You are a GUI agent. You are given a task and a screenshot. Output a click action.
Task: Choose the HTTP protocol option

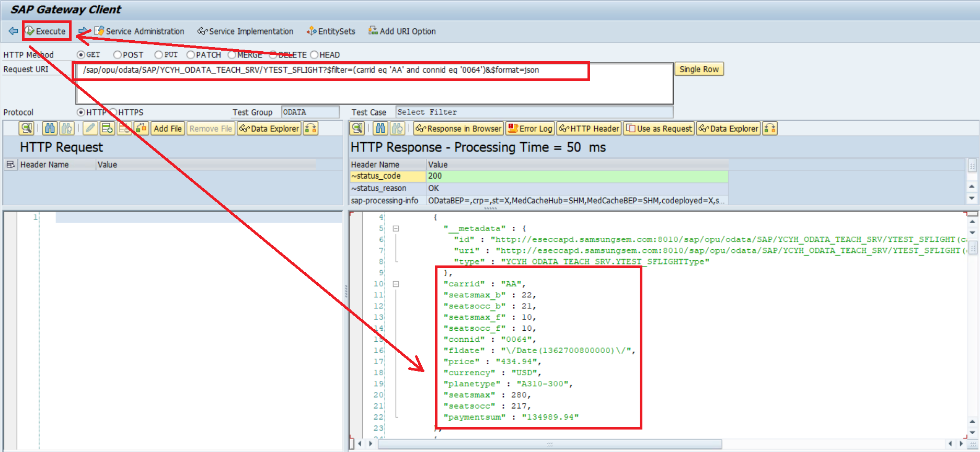pyautogui.click(x=80, y=112)
